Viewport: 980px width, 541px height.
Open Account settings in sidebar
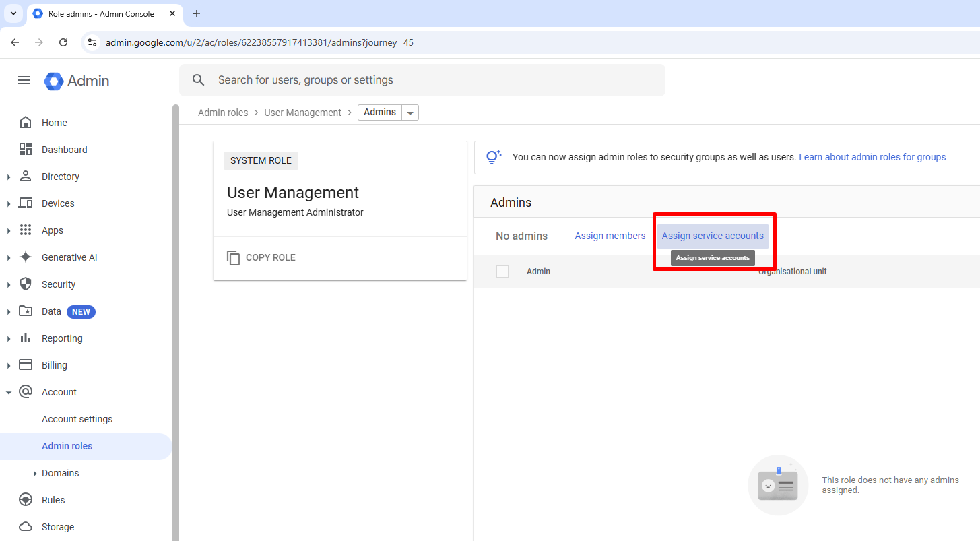pyautogui.click(x=77, y=419)
